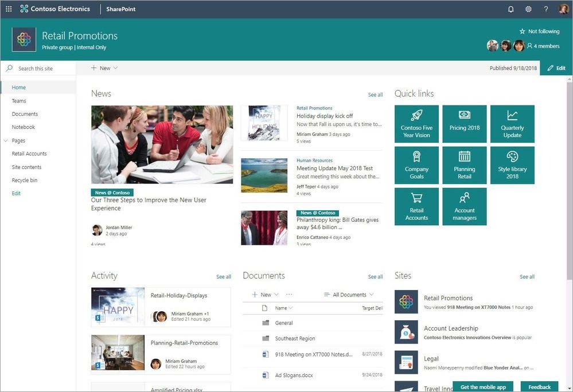Viewport: 573px width, 392px height.
Task: Collapse the Pages section in left navigation
Action: click(x=6, y=140)
